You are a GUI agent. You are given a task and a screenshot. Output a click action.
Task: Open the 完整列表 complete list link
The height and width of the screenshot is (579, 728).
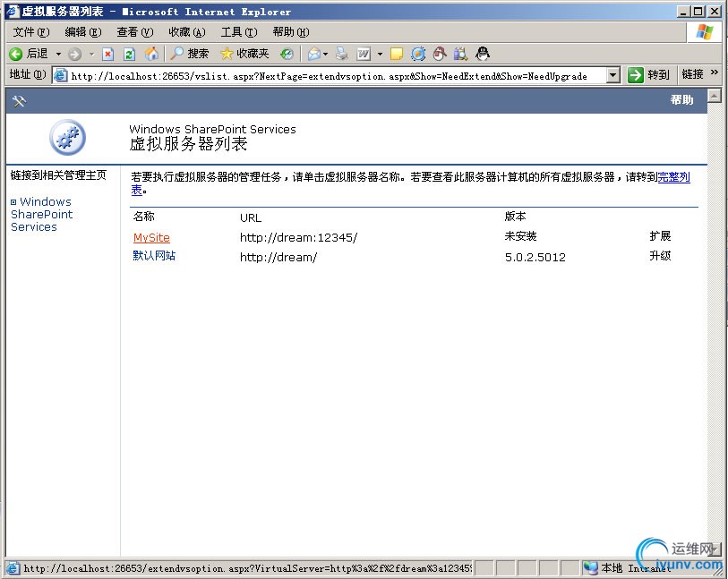(673, 177)
